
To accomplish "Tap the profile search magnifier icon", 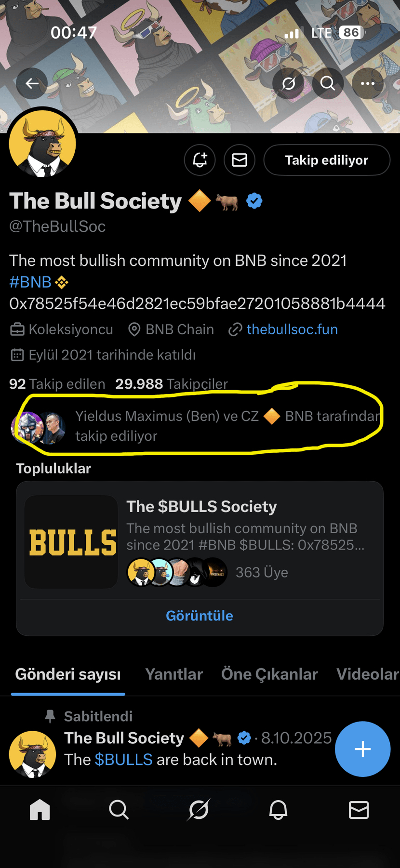I will [x=328, y=84].
